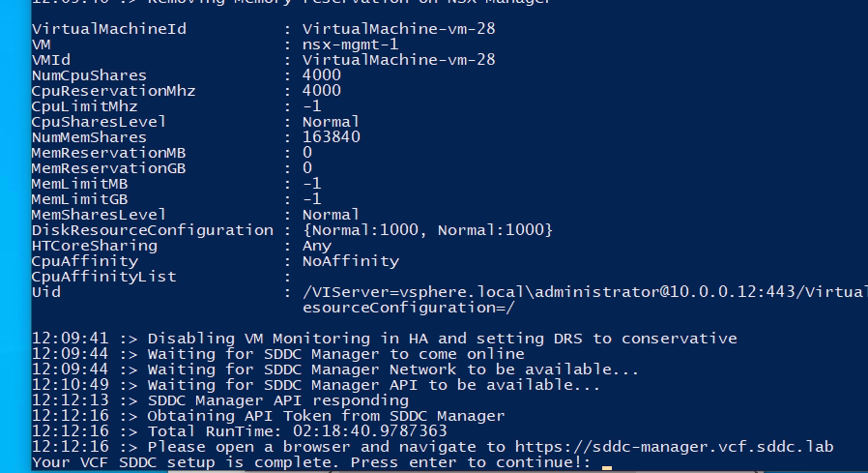868x473 pixels.
Task: Click the DiskResourceConfiguration value text
Action: click(427, 230)
